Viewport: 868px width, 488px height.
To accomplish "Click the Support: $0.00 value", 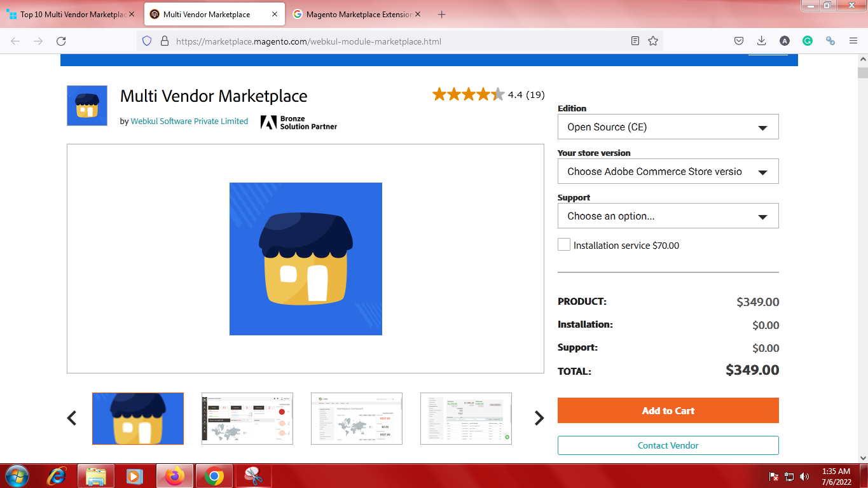I will coord(766,348).
